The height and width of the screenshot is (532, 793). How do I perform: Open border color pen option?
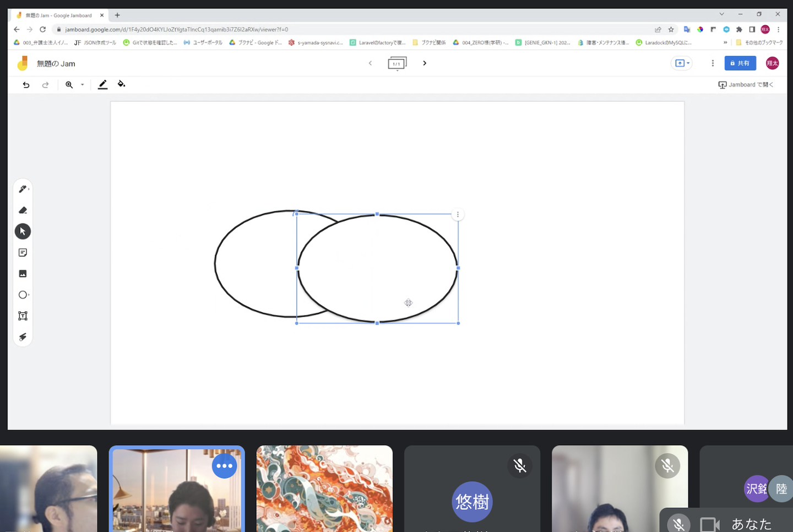point(103,84)
